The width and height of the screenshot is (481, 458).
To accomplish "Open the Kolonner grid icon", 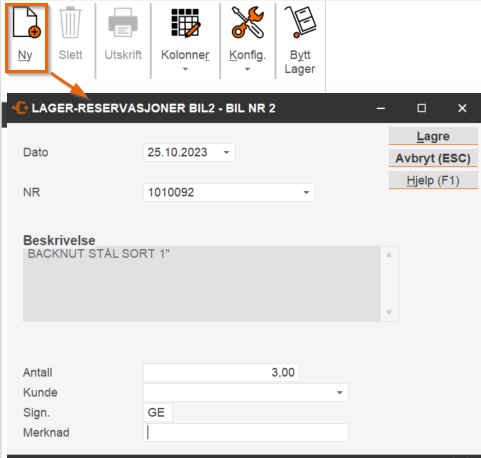I will [185, 23].
